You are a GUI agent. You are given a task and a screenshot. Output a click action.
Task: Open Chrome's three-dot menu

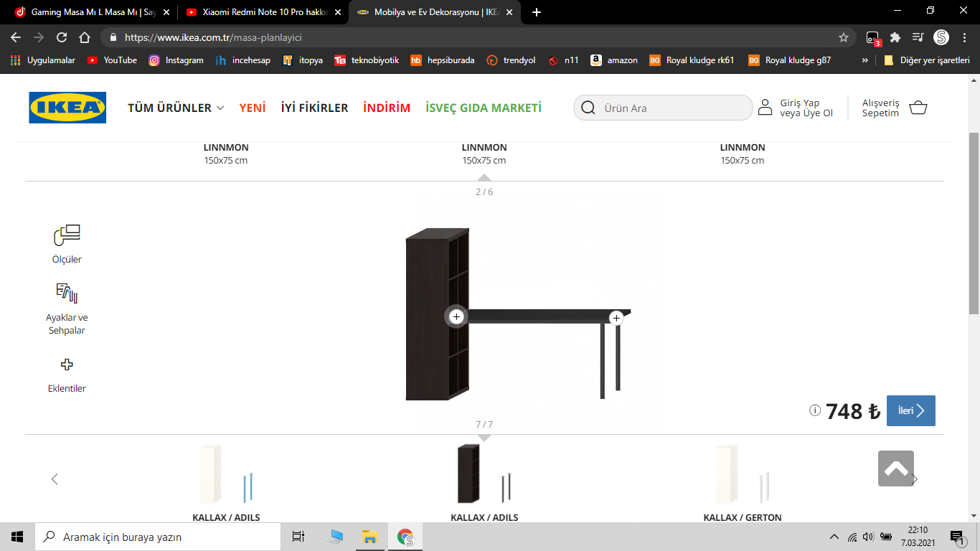964,37
